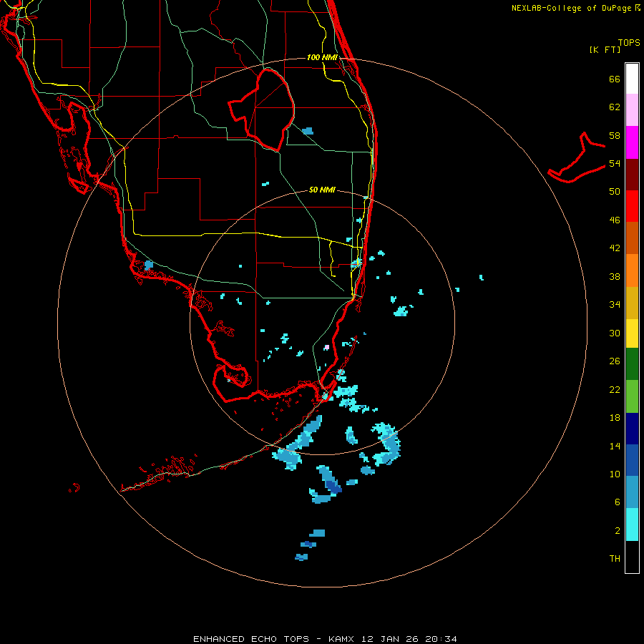Click the white top swatch above 66
Screen dimensions: 644x644
[x=632, y=79]
